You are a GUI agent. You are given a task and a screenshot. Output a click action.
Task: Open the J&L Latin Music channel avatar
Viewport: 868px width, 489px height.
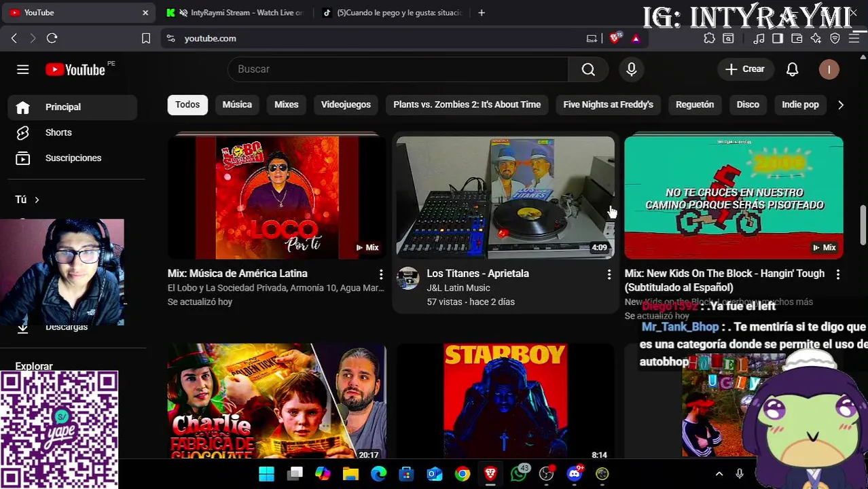pos(408,278)
